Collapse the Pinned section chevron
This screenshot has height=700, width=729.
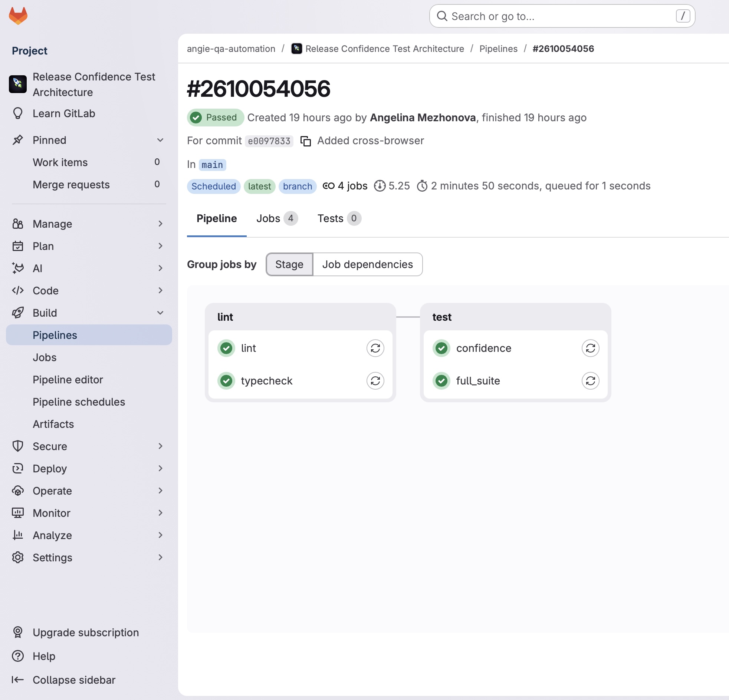(160, 140)
